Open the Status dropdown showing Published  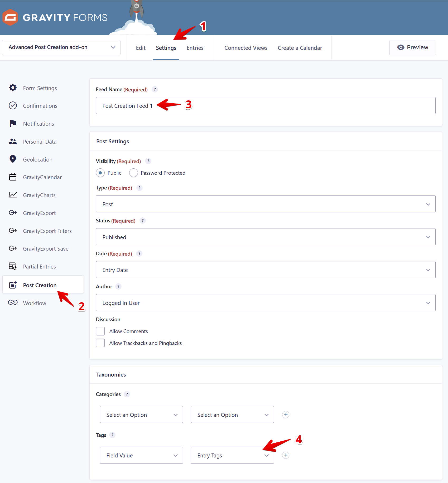coord(266,237)
